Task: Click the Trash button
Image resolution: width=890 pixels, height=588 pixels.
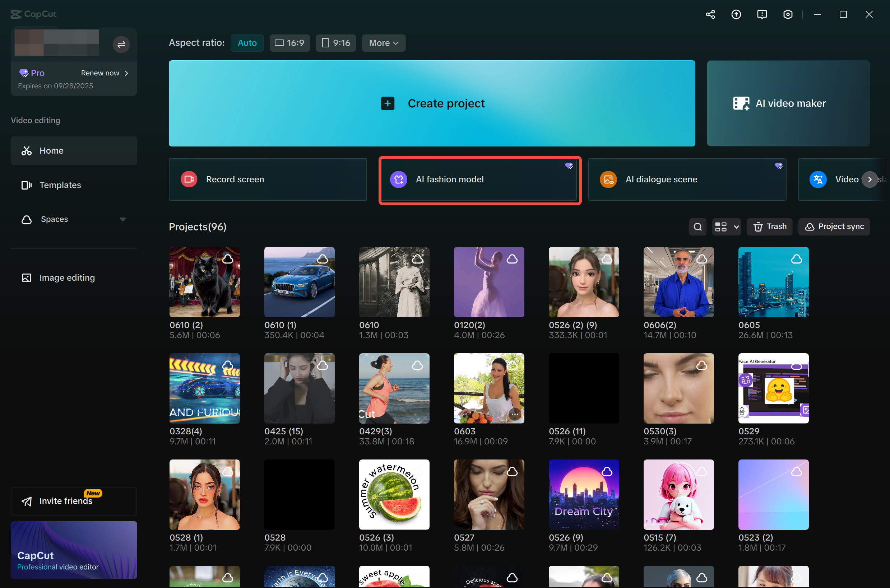Action: point(769,227)
